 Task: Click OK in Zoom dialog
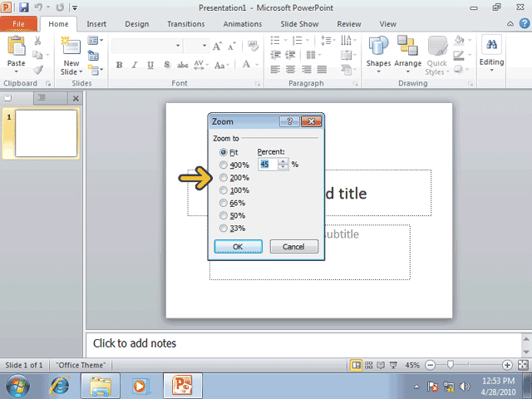(239, 247)
